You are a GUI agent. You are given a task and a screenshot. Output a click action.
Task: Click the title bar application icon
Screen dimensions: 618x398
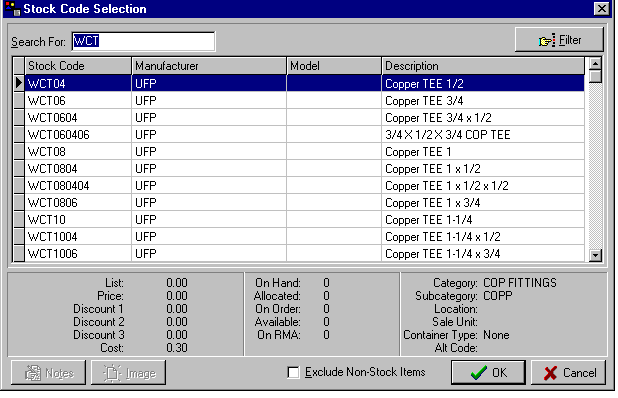[x=13, y=9]
